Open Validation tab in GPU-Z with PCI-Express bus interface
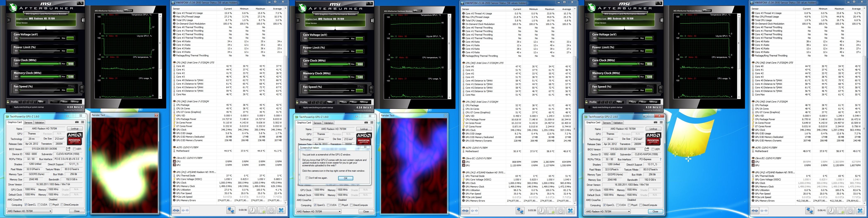 tap(618, 123)
